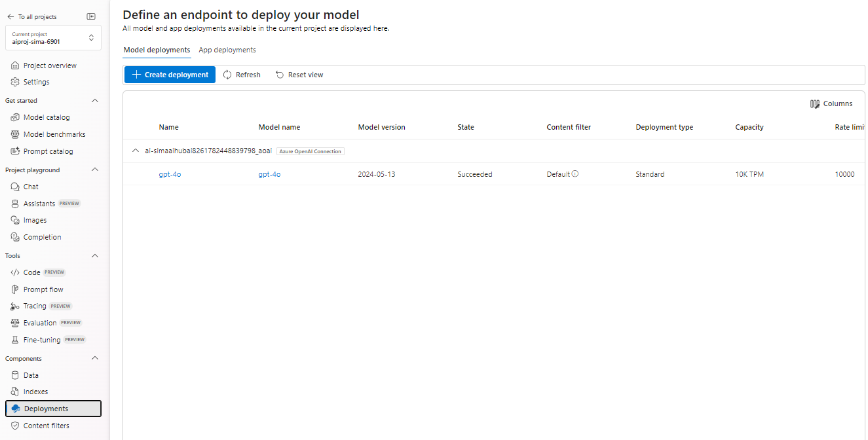
Task: Click the Prompt flow icon
Action: (x=15, y=289)
